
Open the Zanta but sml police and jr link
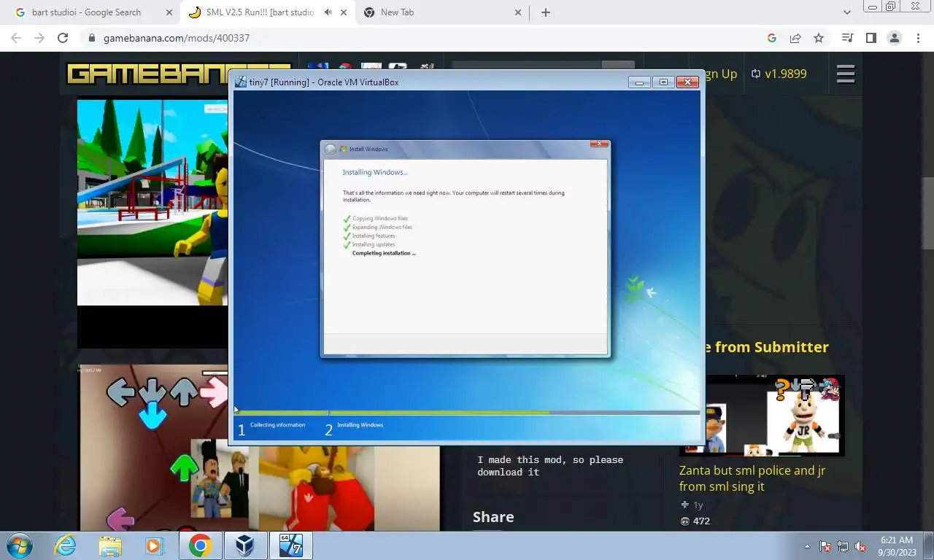coord(752,478)
